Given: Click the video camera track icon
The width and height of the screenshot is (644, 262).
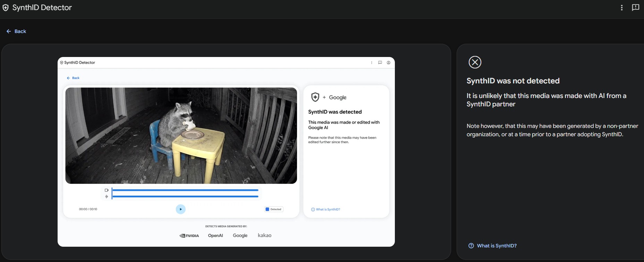Looking at the screenshot, I should 107,190.
